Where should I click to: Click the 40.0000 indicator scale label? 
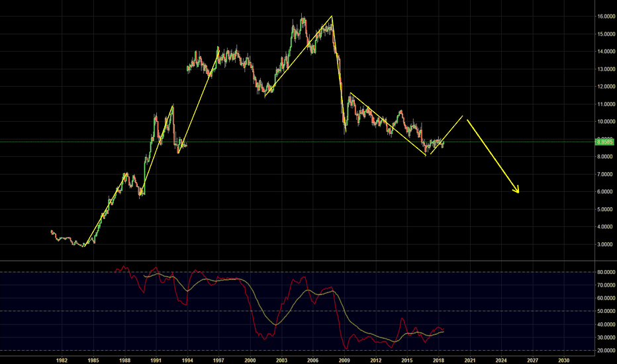pyautogui.click(x=606, y=325)
